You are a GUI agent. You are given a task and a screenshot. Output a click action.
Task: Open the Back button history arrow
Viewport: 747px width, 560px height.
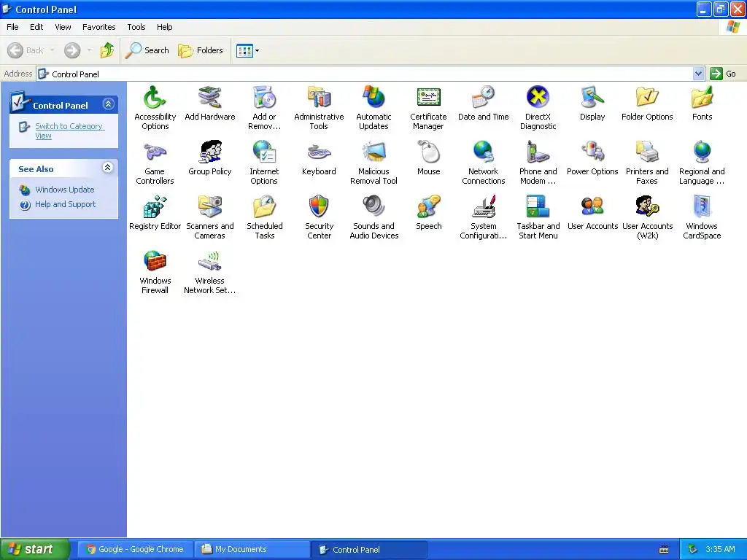[52, 50]
